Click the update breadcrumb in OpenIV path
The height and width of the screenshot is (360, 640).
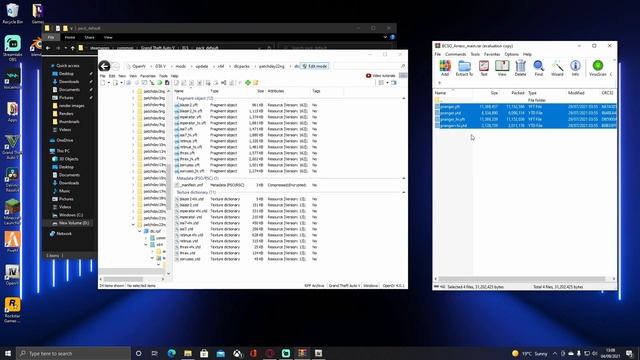point(202,66)
